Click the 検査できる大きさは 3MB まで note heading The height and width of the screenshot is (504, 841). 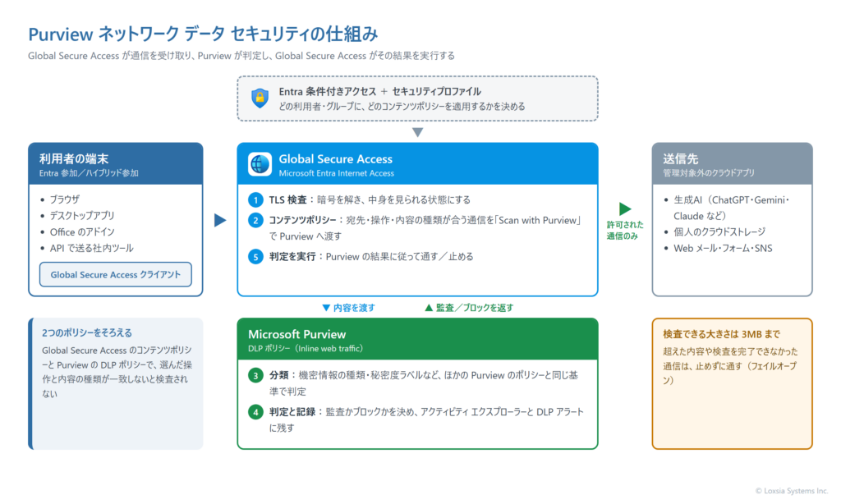pyautogui.click(x=721, y=334)
